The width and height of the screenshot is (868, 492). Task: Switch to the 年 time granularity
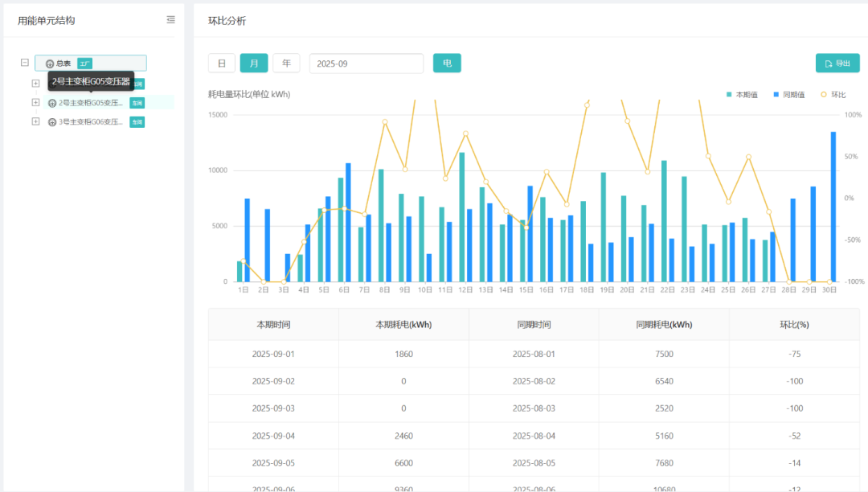pos(286,64)
